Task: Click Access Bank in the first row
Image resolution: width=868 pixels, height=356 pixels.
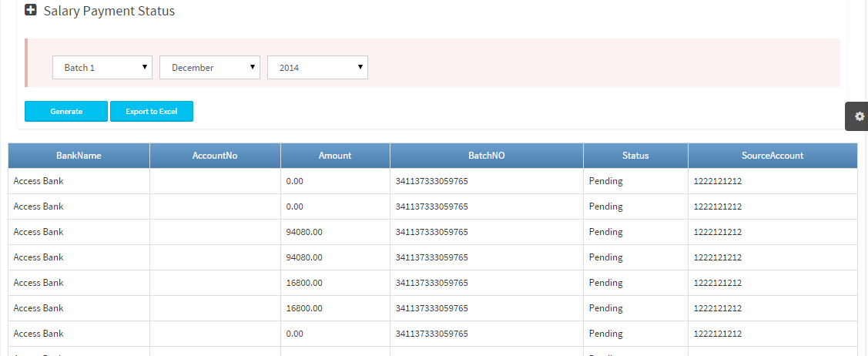Action: (x=39, y=181)
